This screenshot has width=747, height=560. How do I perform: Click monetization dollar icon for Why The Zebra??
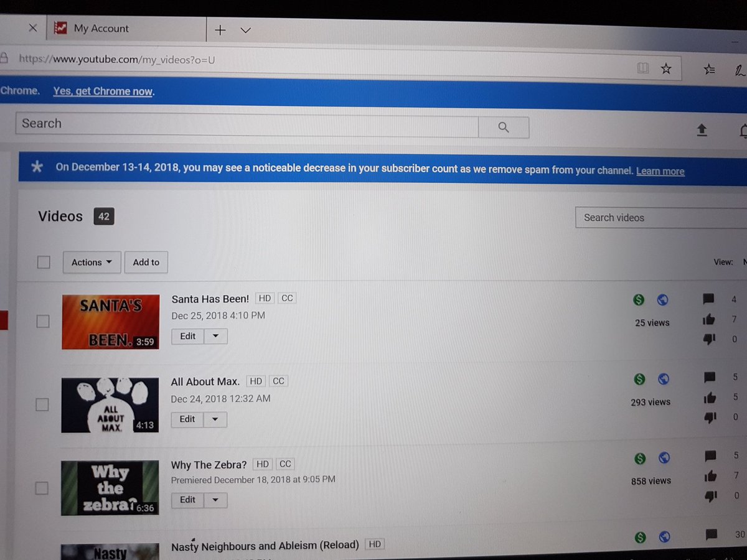640,459
